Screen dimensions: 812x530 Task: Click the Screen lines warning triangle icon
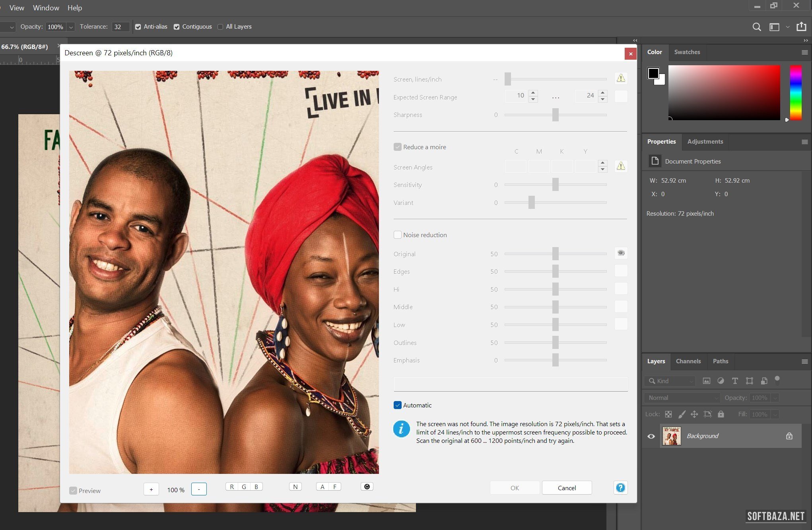pyautogui.click(x=621, y=78)
